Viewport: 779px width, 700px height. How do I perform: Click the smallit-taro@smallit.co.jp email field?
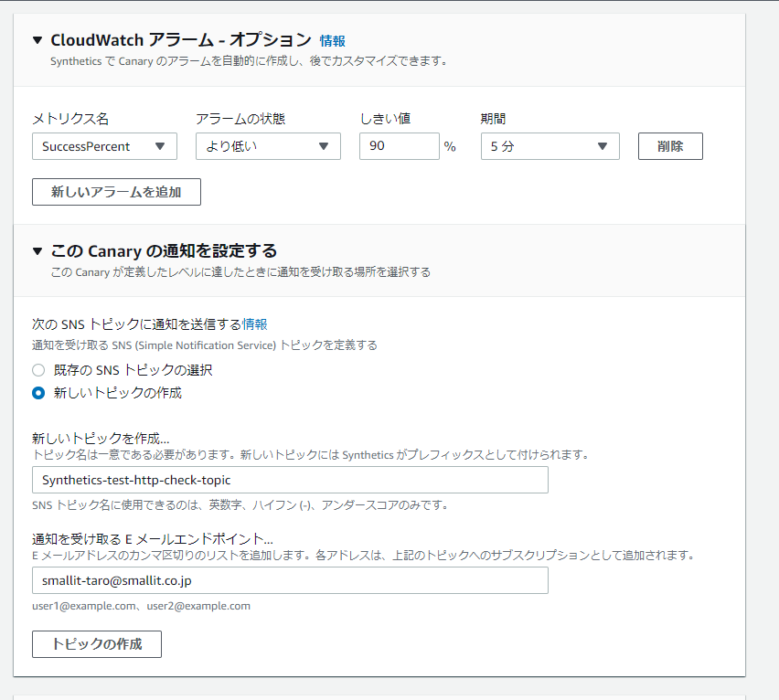pyautogui.click(x=290, y=580)
